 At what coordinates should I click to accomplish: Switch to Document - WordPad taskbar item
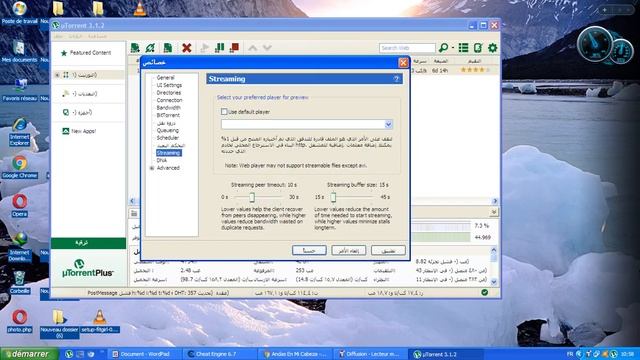point(144,354)
